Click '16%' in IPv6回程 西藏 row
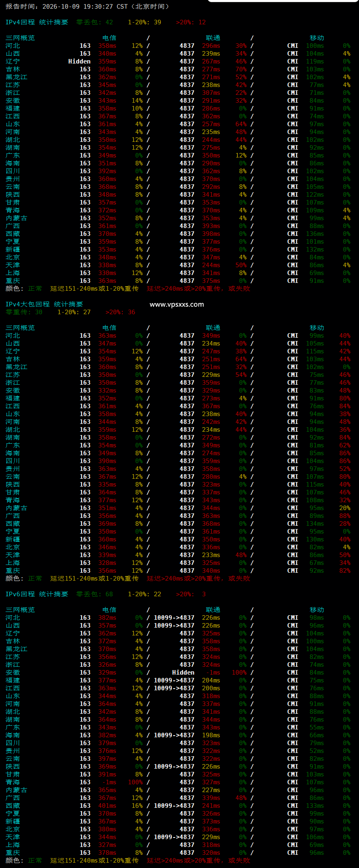The width and height of the screenshot is (359, 868). 137,806
